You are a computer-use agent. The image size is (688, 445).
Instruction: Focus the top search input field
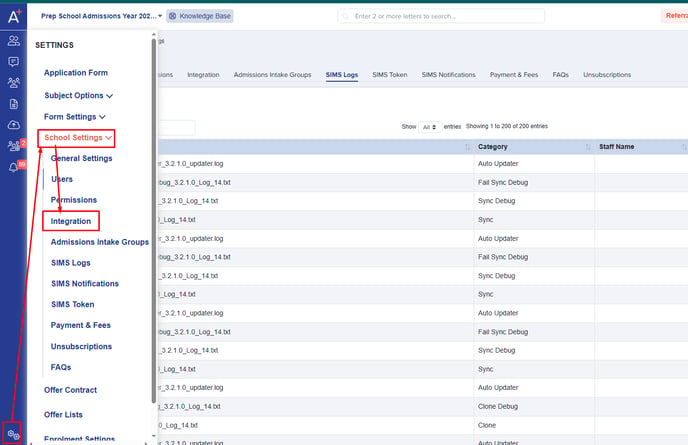tap(441, 16)
